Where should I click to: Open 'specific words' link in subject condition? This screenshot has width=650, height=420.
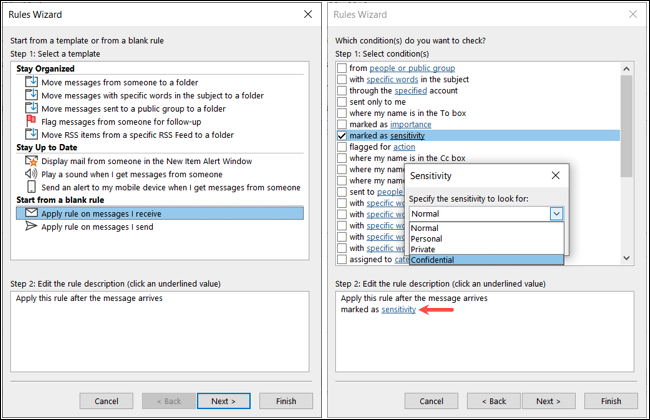click(x=392, y=79)
